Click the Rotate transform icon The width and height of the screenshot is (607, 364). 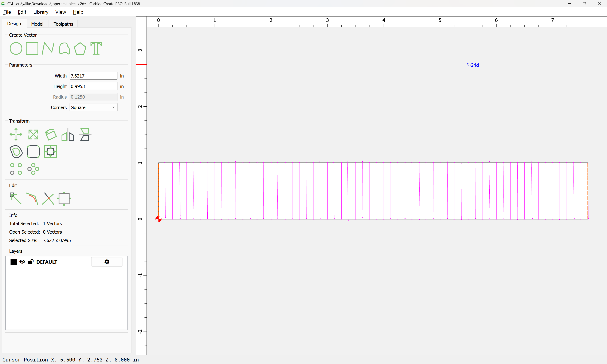(x=51, y=134)
